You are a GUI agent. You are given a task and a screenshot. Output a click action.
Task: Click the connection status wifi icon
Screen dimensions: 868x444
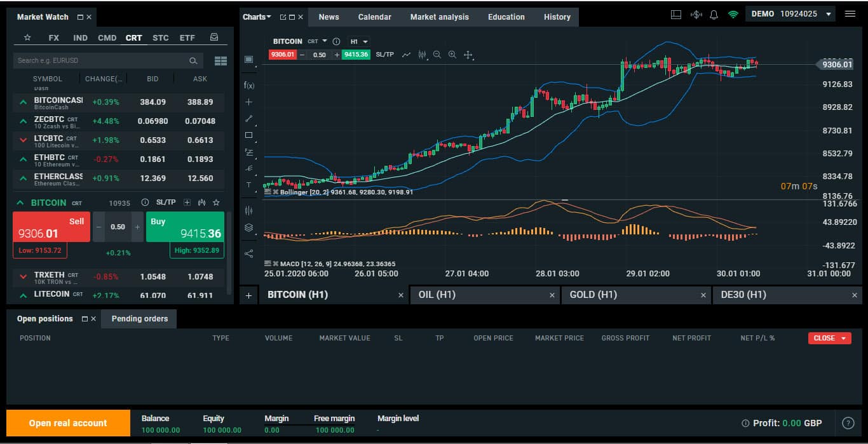[733, 14]
